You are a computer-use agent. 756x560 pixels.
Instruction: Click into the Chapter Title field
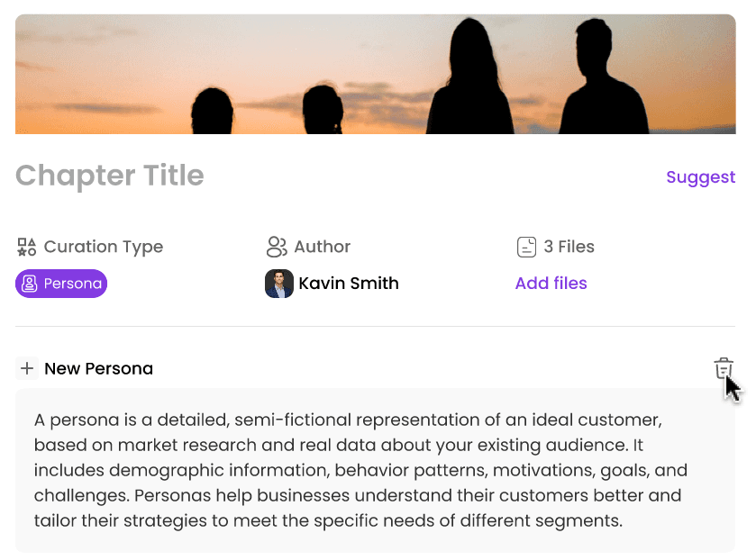(110, 176)
